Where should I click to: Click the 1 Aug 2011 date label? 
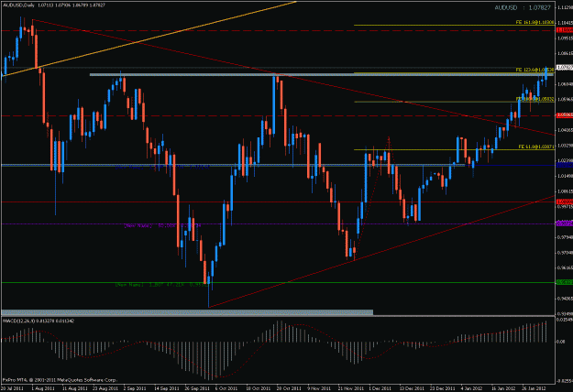click(43, 388)
